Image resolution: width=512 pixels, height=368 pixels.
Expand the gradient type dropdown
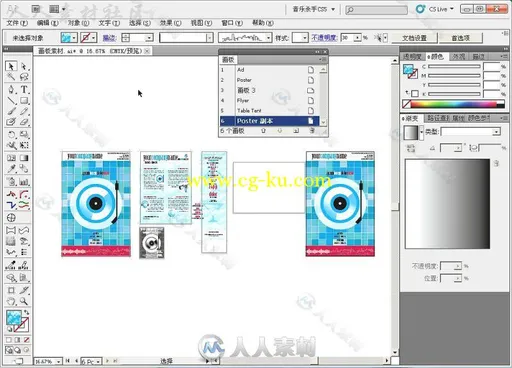[496, 132]
